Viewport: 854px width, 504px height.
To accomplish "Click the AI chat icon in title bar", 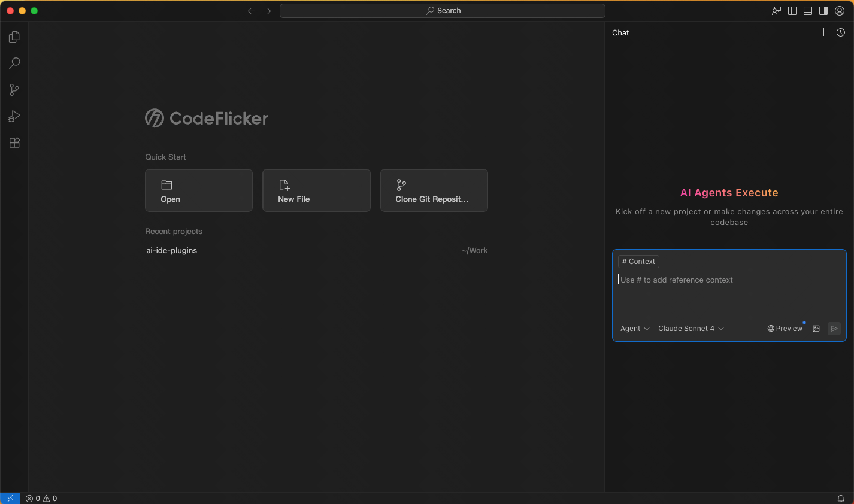I will [777, 11].
